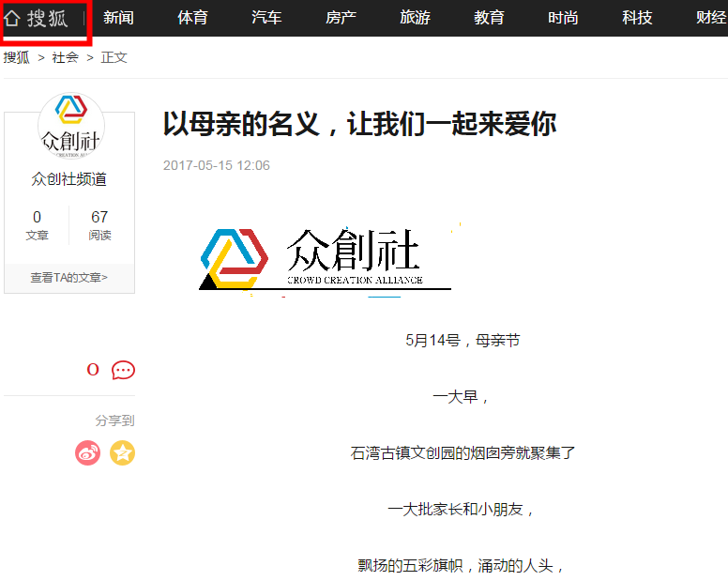Open the 新闻 news section
Image resolution: width=728 pixels, height=581 pixels.
click(118, 18)
